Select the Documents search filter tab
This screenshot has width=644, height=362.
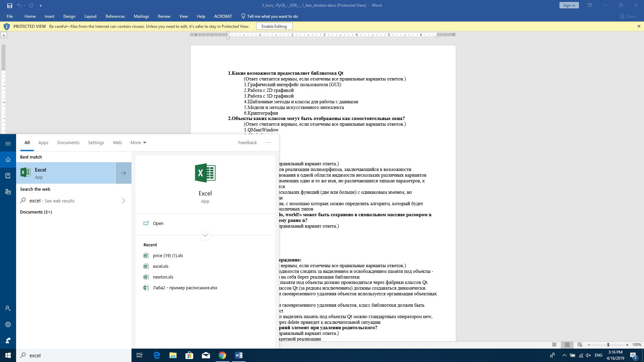[x=68, y=142]
